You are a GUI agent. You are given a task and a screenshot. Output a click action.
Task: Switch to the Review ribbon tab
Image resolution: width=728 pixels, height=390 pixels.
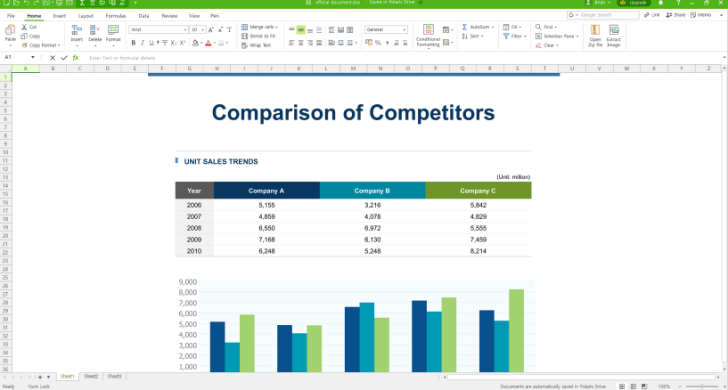169,15
